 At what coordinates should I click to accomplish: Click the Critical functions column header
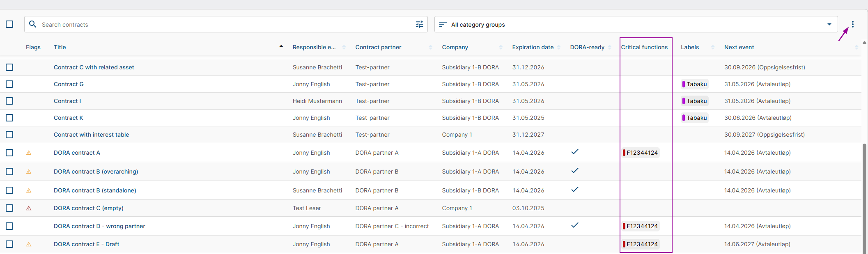[x=644, y=47]
